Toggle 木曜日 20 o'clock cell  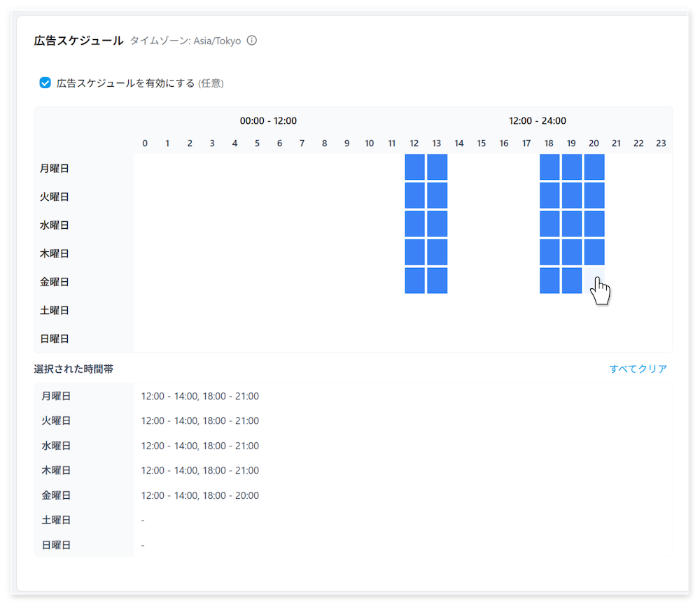tap(594, 252)
